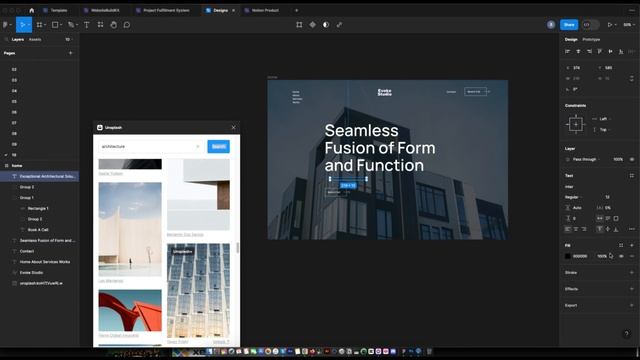Go to the Figma home screen
640x360 pixels.
point(31,10)
